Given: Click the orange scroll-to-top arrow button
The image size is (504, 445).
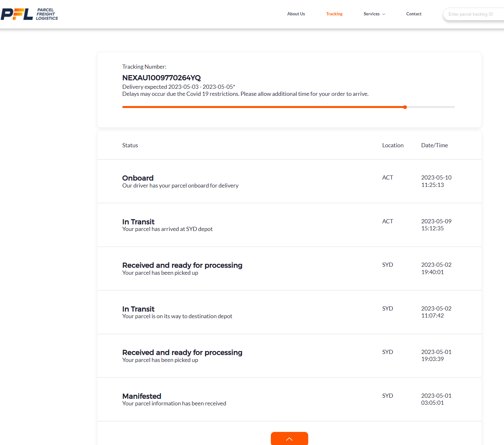Looking at the screenshot, I should pyautogui.click(x=289, y=439).
